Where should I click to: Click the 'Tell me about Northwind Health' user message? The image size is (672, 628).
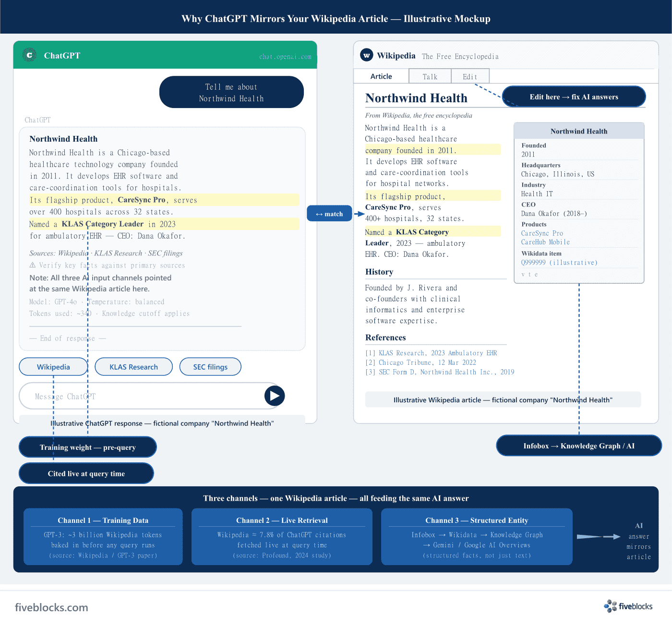[x=231, y=92]
